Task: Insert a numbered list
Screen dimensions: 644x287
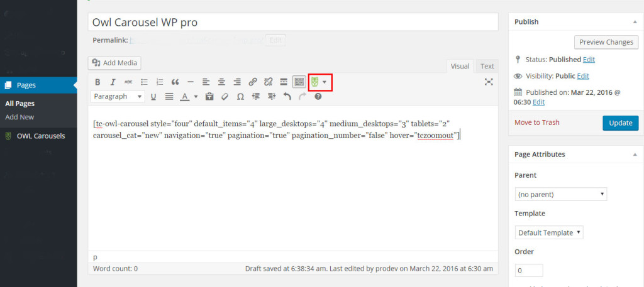Action: 160,82
